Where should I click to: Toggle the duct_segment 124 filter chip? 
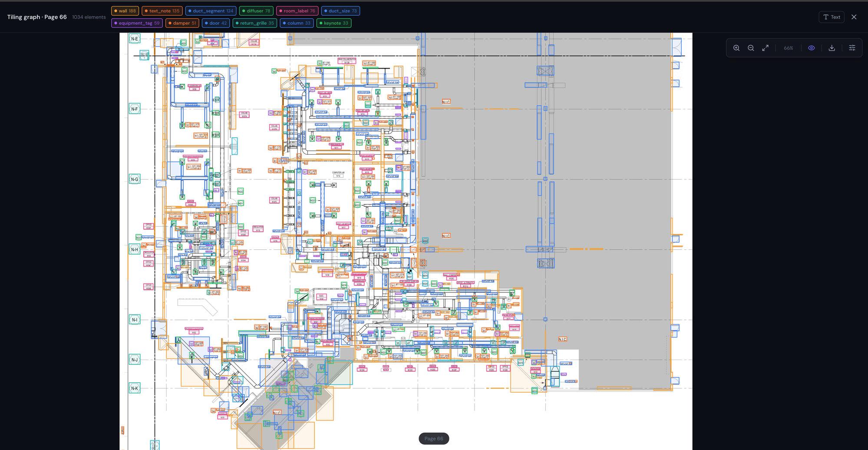[211, 11]
